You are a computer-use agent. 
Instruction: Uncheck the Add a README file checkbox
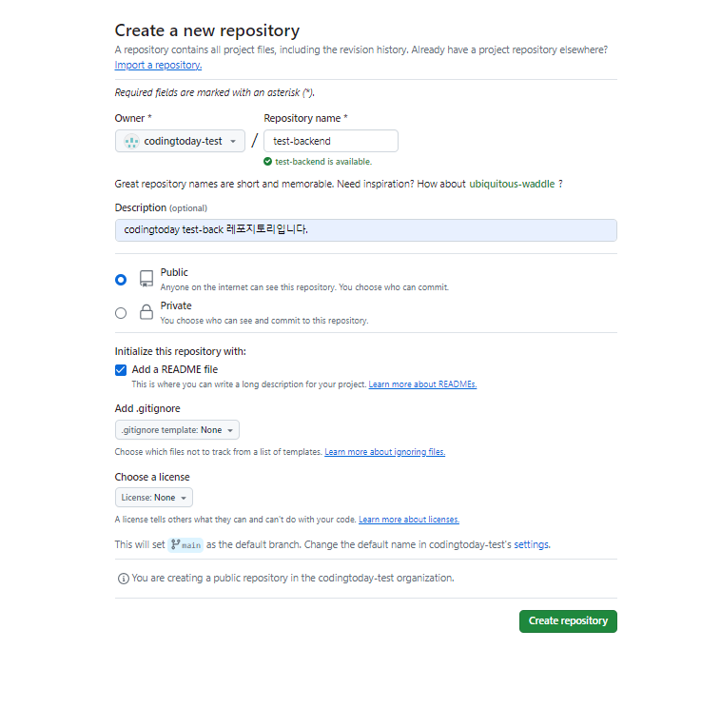pos(121,370)
